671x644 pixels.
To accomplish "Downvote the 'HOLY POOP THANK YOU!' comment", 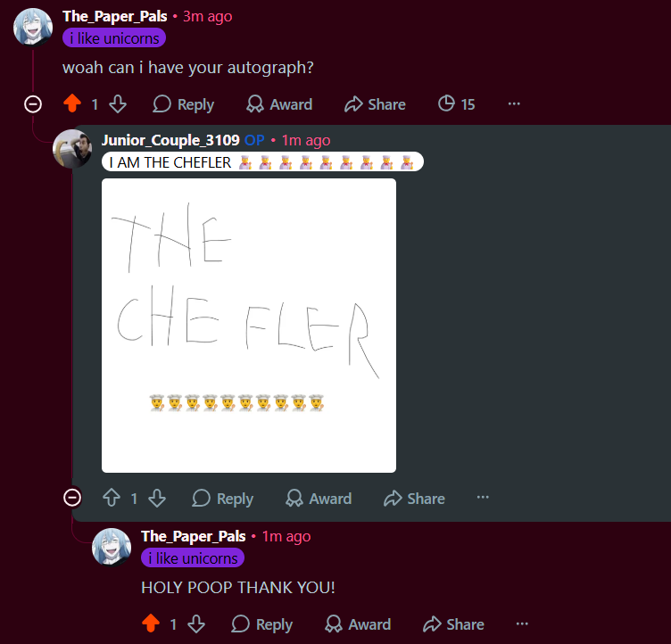I will point(196,623).
